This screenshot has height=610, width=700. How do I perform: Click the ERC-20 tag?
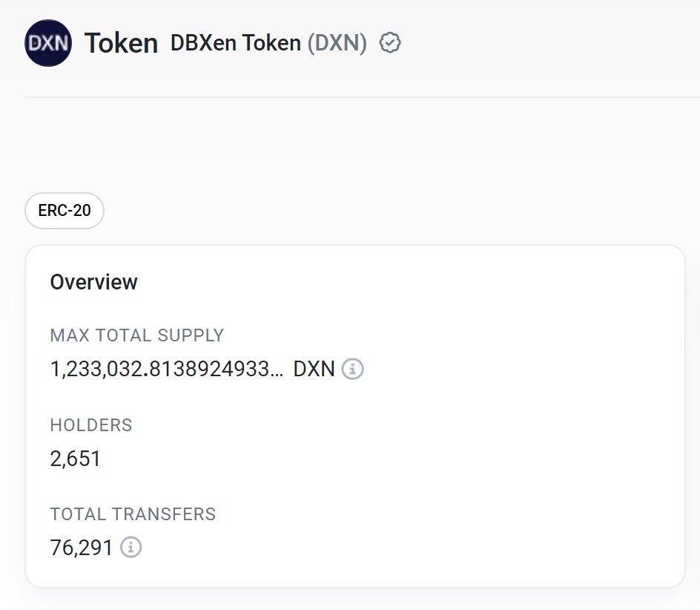(x=65, y=211)
